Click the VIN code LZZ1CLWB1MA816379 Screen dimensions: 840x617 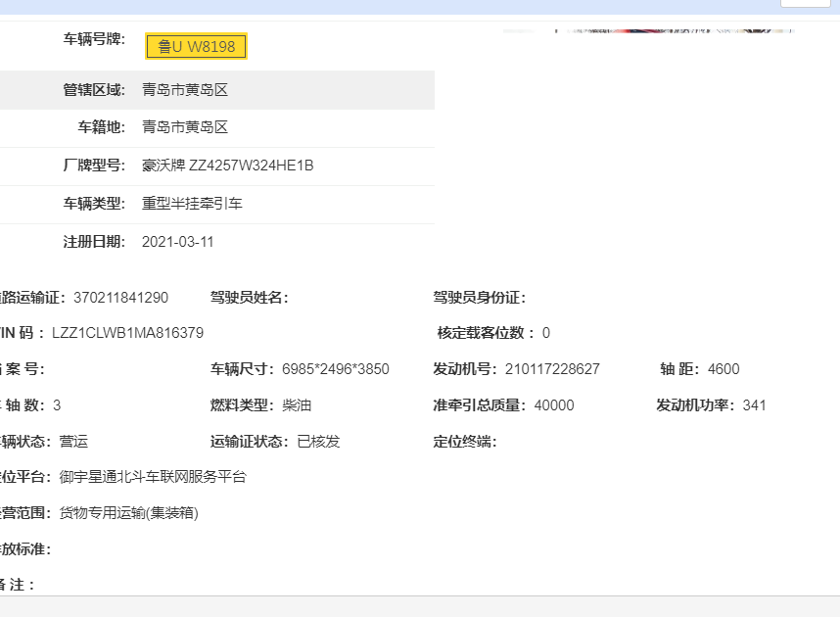127,333
